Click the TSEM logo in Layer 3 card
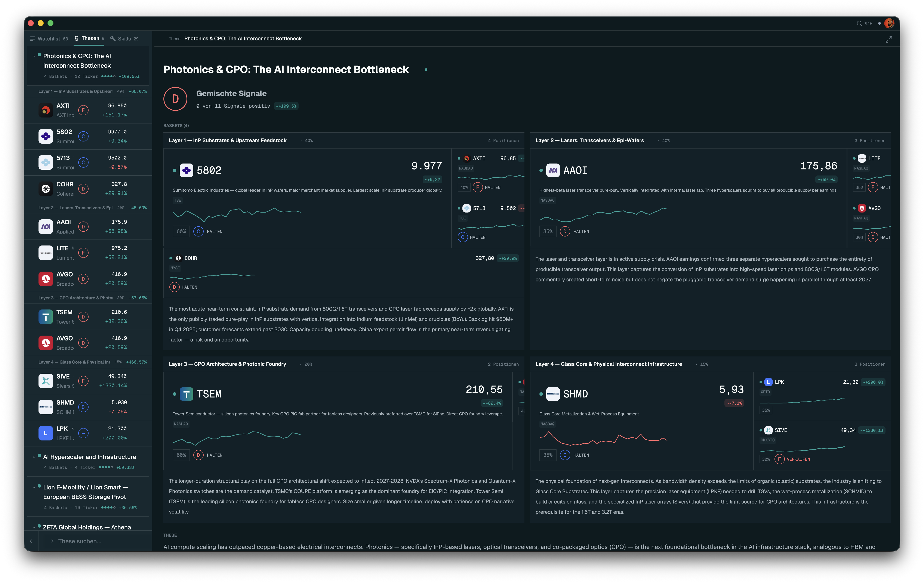Screen dimensions: 924x583 pos(187,394)
